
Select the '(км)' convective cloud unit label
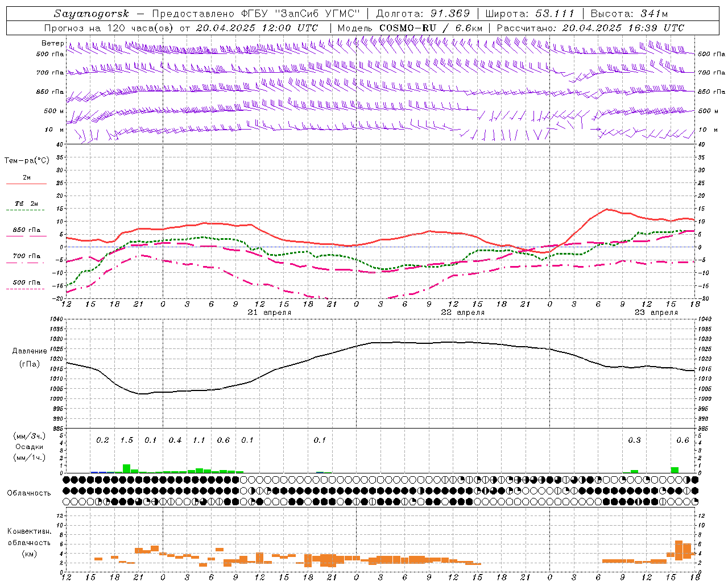tap(29, 554)
